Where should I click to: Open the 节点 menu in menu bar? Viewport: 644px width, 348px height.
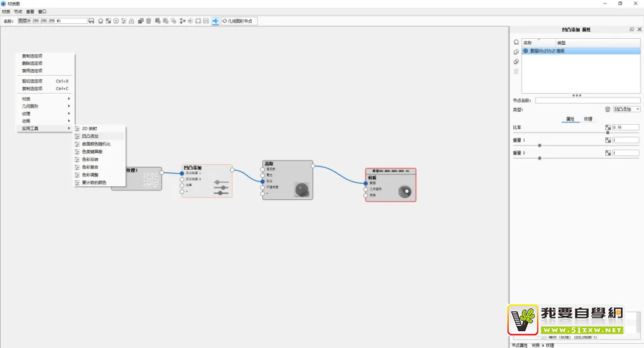(18, 11)
